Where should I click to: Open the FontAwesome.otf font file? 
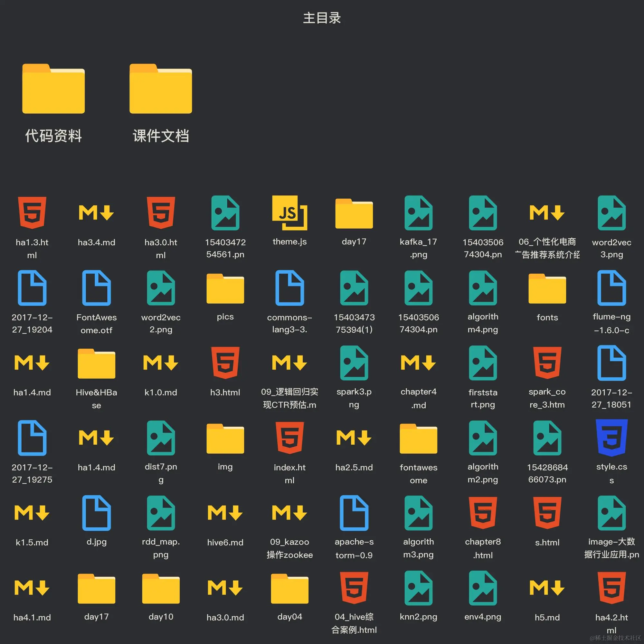tap(96, 288)
